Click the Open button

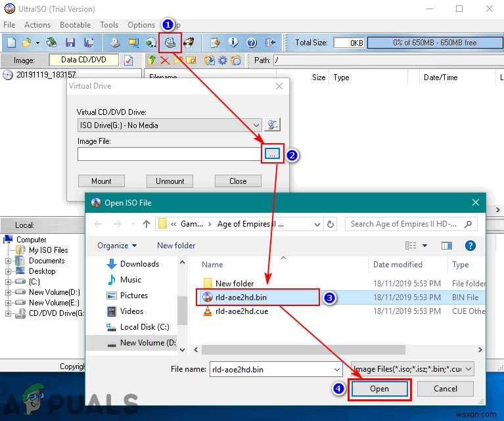(380, 389)
